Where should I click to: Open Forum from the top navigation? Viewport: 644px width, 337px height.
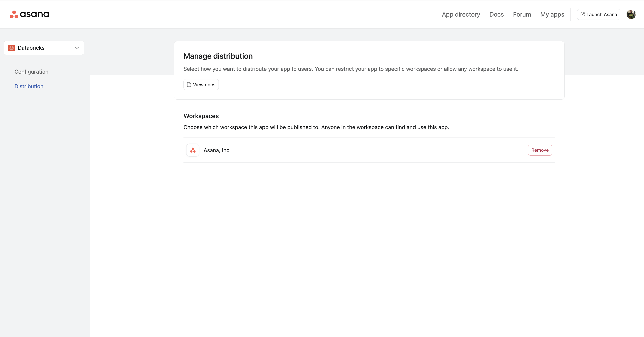[522, 14]
